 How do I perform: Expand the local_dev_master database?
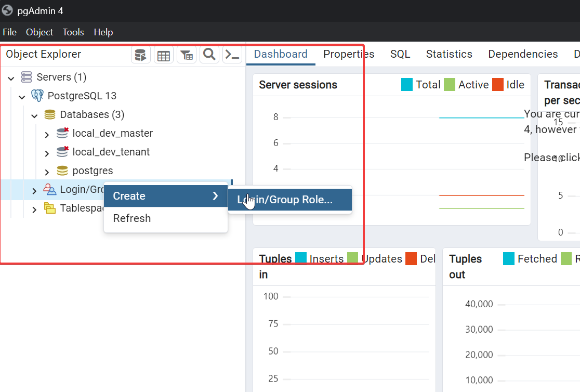[x=47, y=134]
